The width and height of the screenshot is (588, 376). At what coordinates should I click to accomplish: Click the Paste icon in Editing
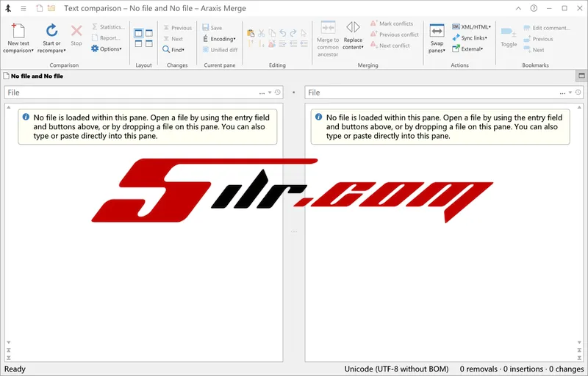coord(251,33)
